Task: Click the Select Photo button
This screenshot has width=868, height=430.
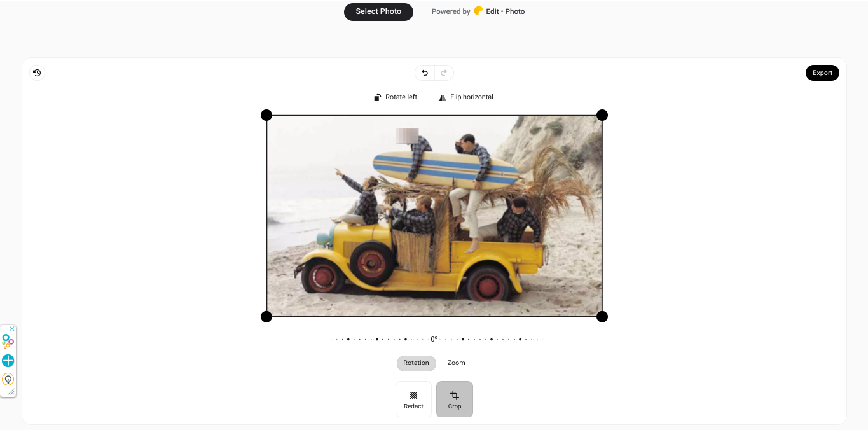Action: tap(378, 11)
